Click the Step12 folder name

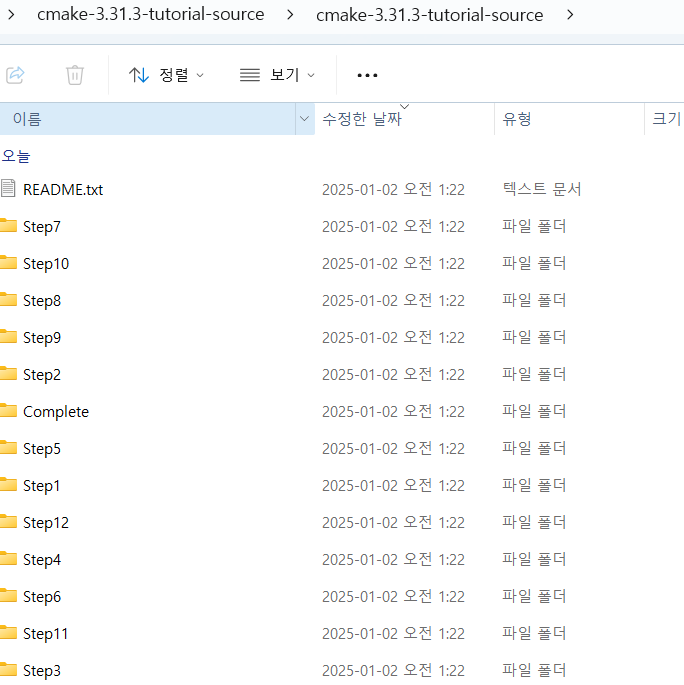pos(46,522)
